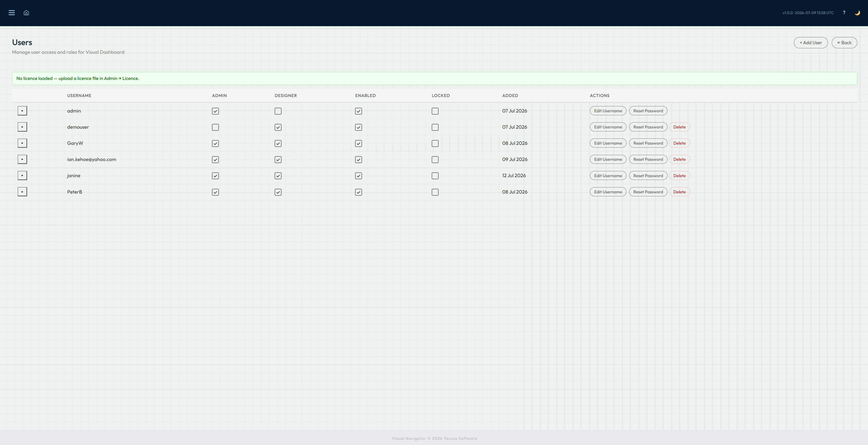Delete the GaryW account
868x445 pixels.
pyautogui.click(x=679, y=143)
